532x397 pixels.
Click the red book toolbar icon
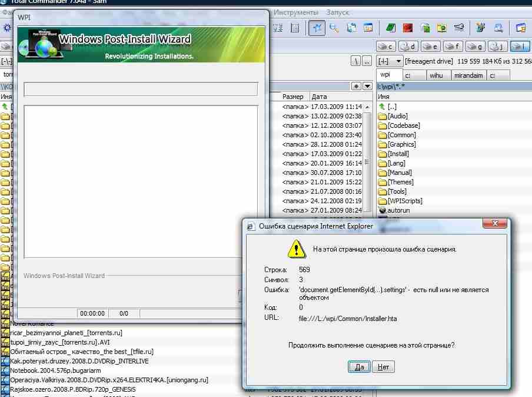click(x=408, y=28)
